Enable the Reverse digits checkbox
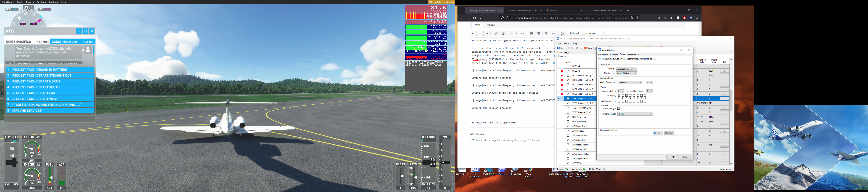The height and width of the screenshot is (192, 868). (619, 109)
